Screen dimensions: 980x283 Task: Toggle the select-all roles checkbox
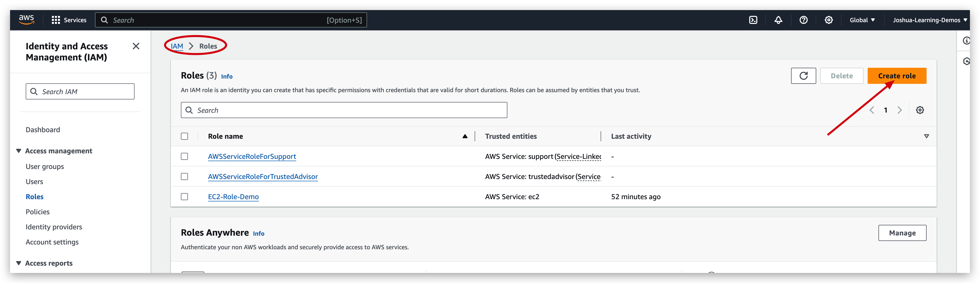click(184, 136)
